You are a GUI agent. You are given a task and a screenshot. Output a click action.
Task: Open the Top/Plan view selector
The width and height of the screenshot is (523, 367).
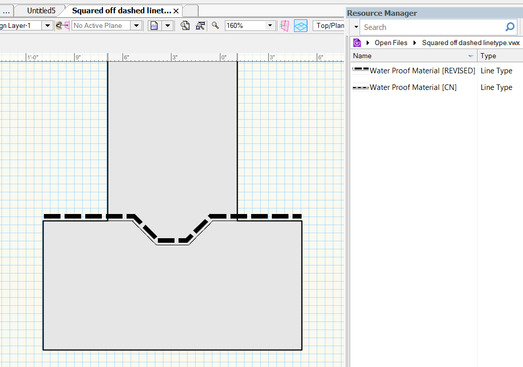click(329, 25)
